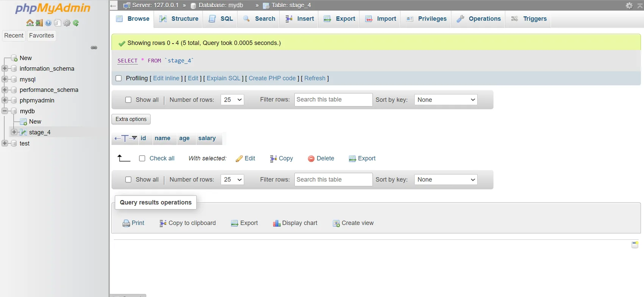Open the Insert tab

(299, 19)
